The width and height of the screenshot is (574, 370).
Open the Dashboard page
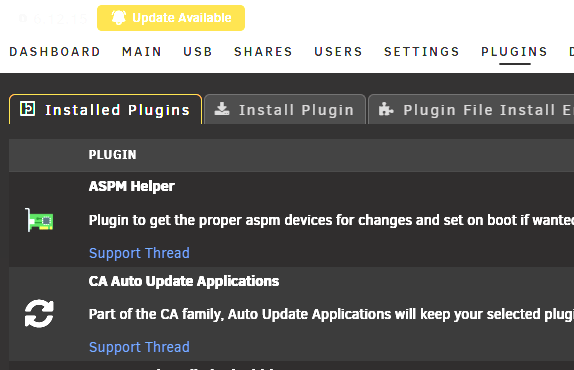55,52
